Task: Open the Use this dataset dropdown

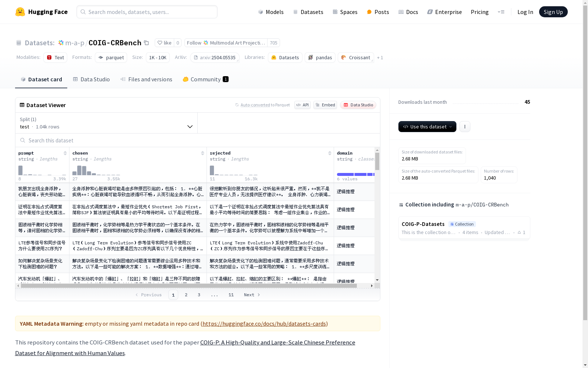Action: click(427, 127)
